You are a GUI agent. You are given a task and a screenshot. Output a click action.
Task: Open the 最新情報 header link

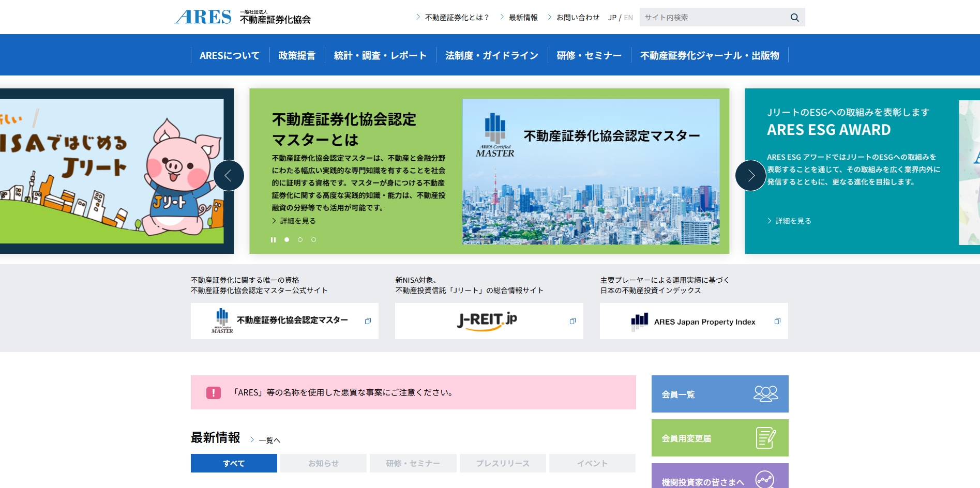tap(523, 18)
